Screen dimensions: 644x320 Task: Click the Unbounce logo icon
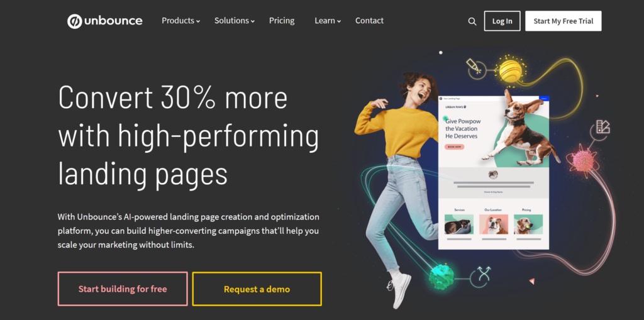click(x=75, y=21)
